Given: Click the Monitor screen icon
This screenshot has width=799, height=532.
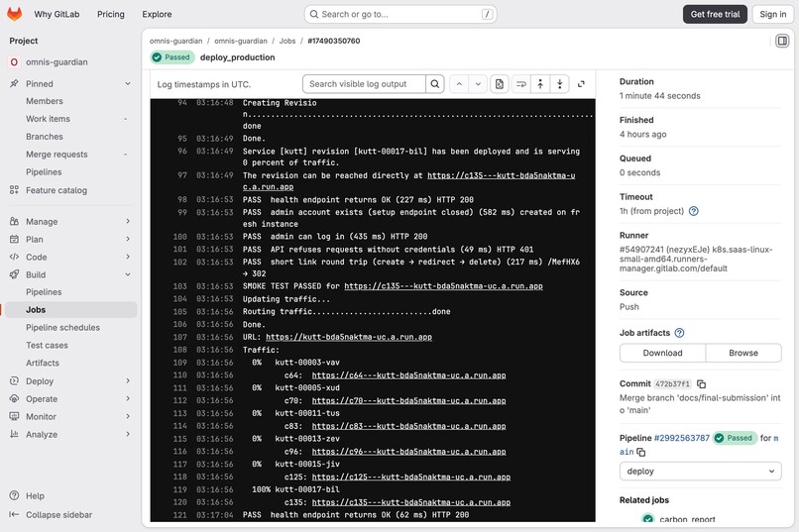Looking at the screenshot, I should (x=14, y=416).
